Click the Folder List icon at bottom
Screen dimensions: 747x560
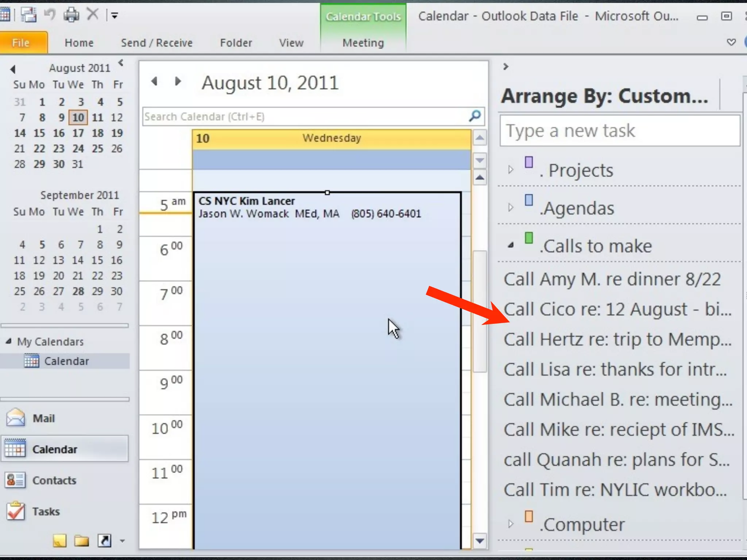point(81,541)
